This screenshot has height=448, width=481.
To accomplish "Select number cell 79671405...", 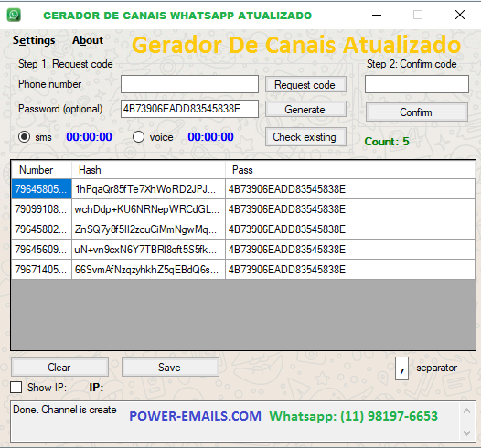I will (x=41, y=270).
